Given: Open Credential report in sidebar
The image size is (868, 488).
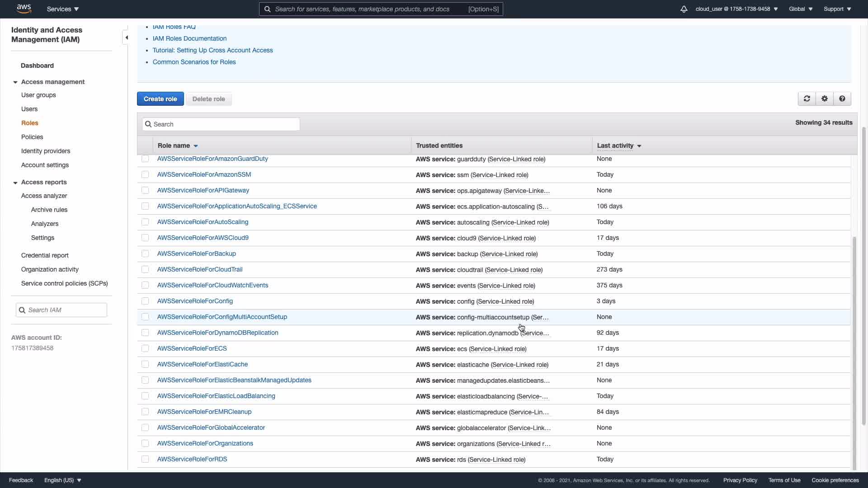Looking at the screenshot, I should 45,255.
